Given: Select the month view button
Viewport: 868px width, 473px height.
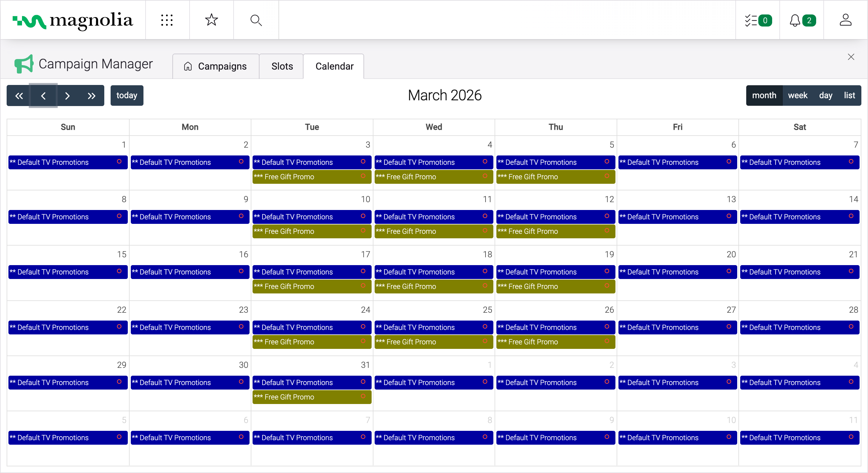Looking at the screenshot, I should click(764, 96).
